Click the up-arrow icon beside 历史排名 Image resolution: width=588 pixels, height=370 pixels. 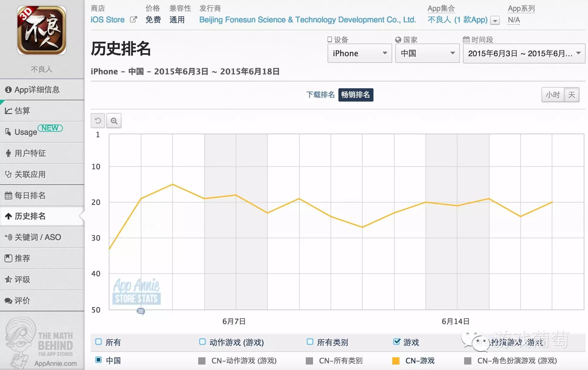[8, 216]
